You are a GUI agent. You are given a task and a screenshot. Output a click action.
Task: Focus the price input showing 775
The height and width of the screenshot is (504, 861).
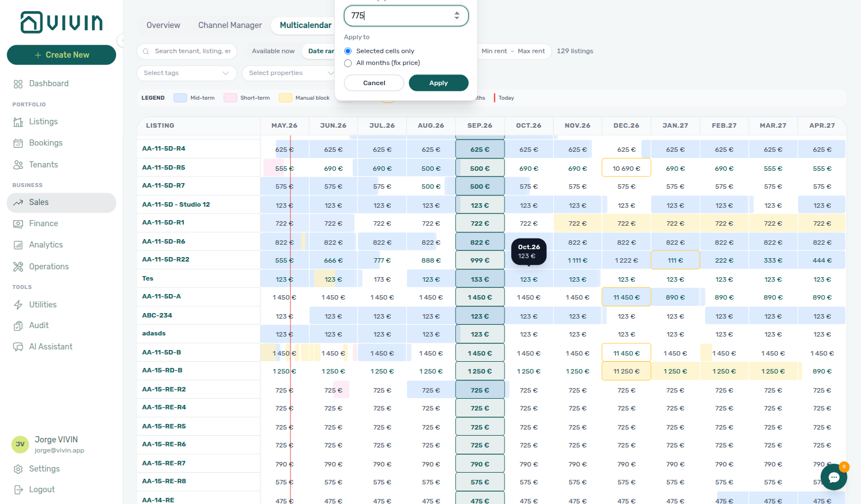pos(406,16)
